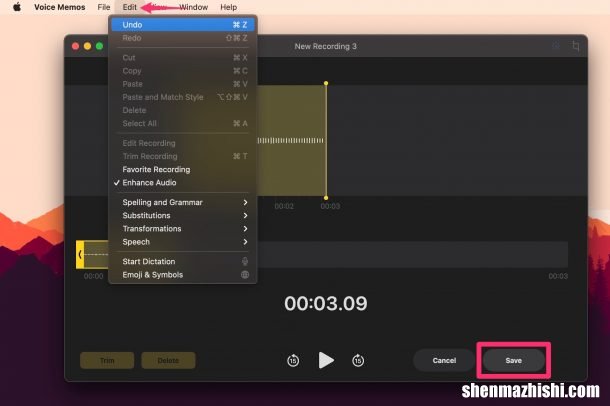Play the recording
The height and width of the screenshot is (406, 610).
(x=326, y=360)
